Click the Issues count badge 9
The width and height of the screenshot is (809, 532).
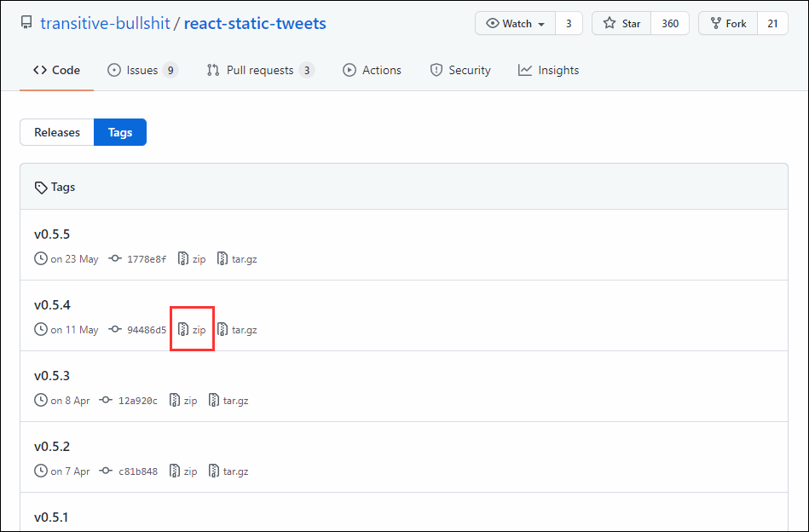point(170,70)
